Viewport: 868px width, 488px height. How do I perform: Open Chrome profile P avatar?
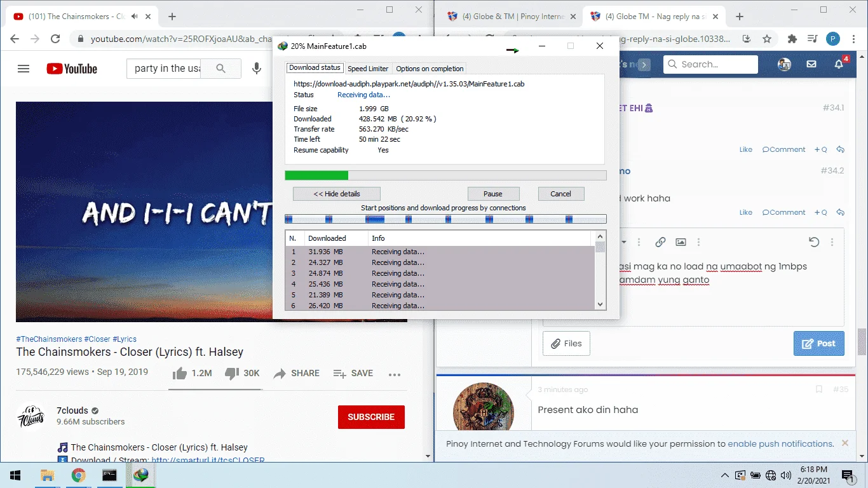833,39
